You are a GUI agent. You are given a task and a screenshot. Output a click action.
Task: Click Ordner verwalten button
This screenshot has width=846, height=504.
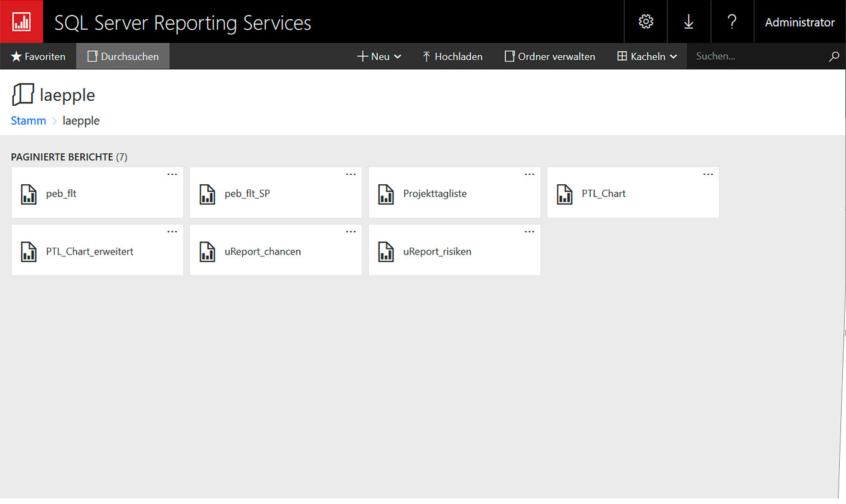[550, 57]
